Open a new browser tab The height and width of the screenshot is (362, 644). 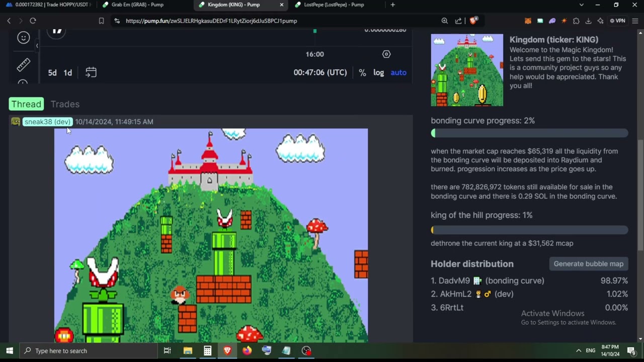point(392,5)
